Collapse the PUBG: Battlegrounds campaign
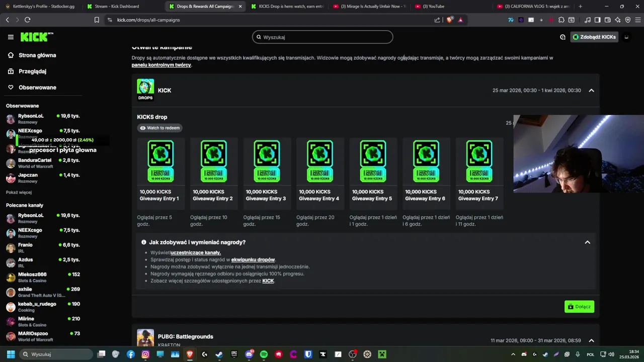This screenshot has width=644, height=362. pos(591,340)
